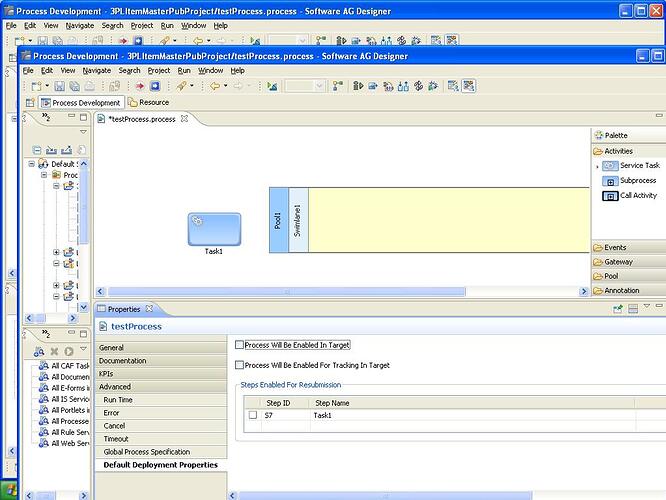Click the pin properties icon in Properties view
666x500 pixels.
pyautogui.click(x=618, y=309)
